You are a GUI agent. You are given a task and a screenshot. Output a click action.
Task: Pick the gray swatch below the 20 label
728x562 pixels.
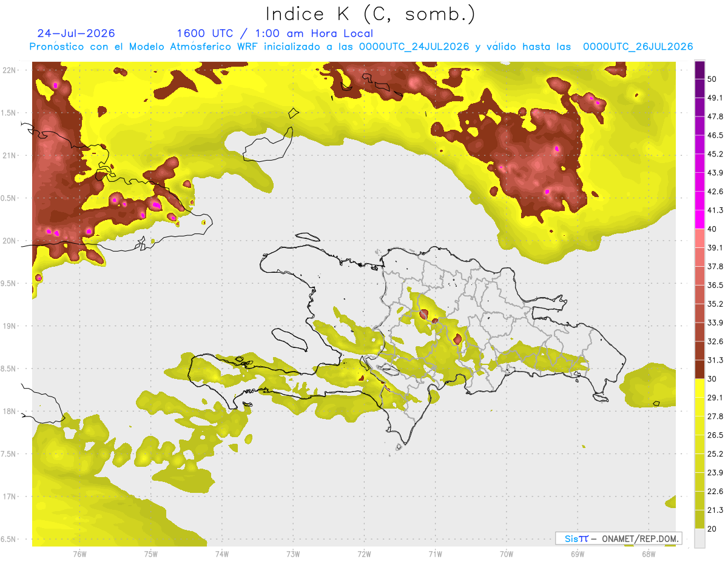coord(699,538)
